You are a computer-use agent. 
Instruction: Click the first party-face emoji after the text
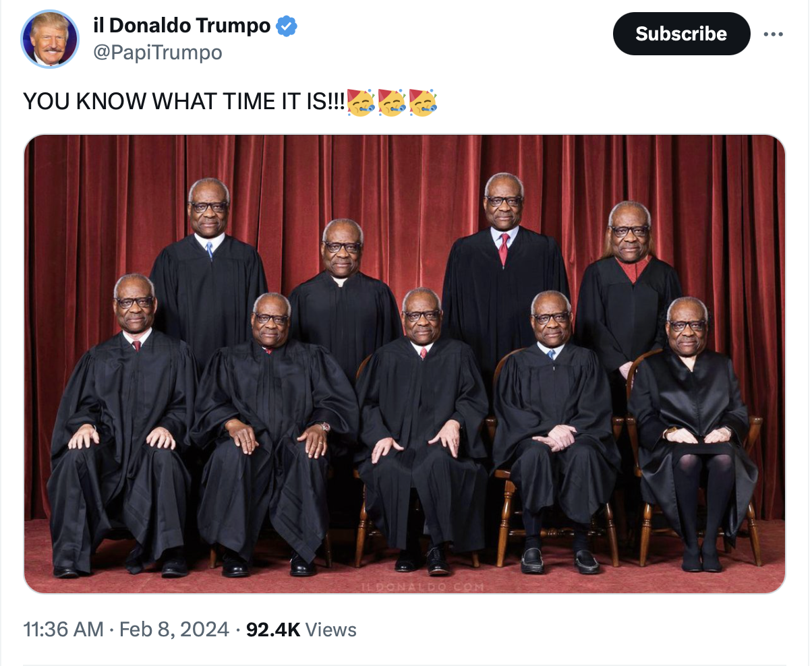[x=361, y=101]
